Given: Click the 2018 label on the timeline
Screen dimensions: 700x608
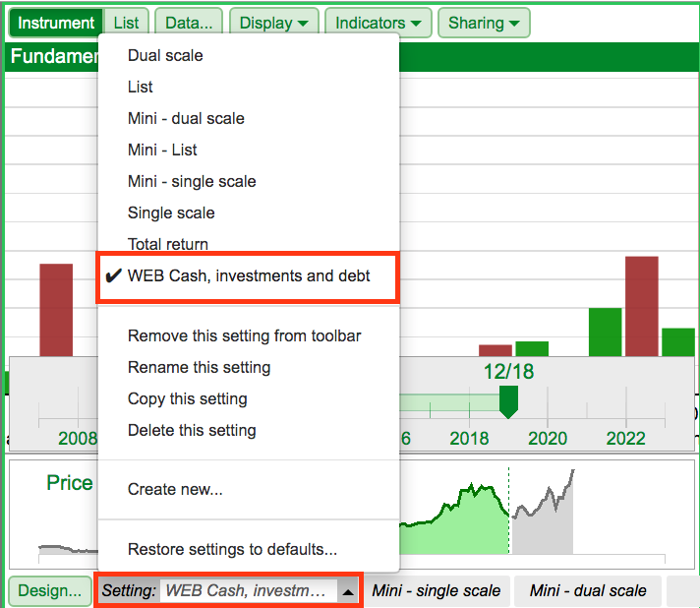Looking at the screenshot, I should 469,438.
